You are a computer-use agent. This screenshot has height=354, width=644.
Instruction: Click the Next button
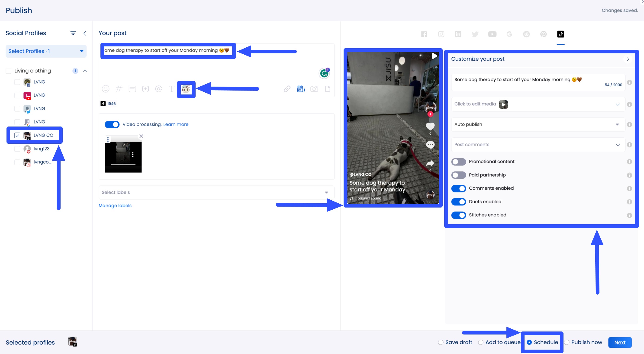(620, 342)
